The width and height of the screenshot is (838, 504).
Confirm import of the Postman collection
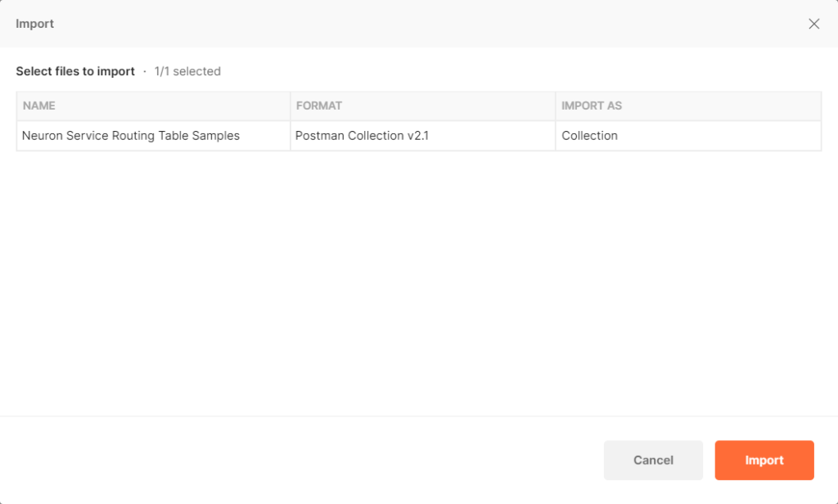coord(764,460)
